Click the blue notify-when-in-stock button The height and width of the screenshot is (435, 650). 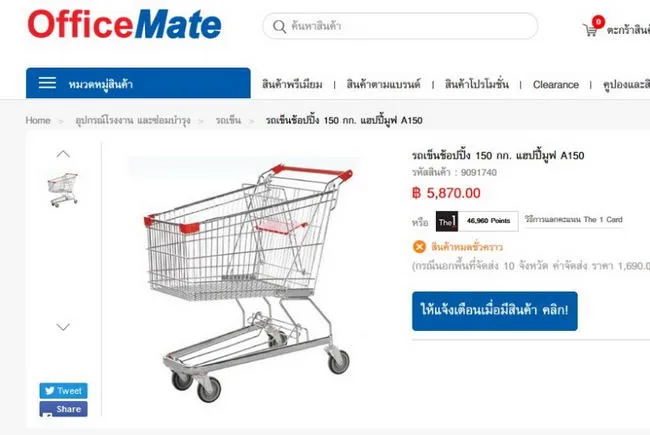pyautogui.click(x=495, y=311)
